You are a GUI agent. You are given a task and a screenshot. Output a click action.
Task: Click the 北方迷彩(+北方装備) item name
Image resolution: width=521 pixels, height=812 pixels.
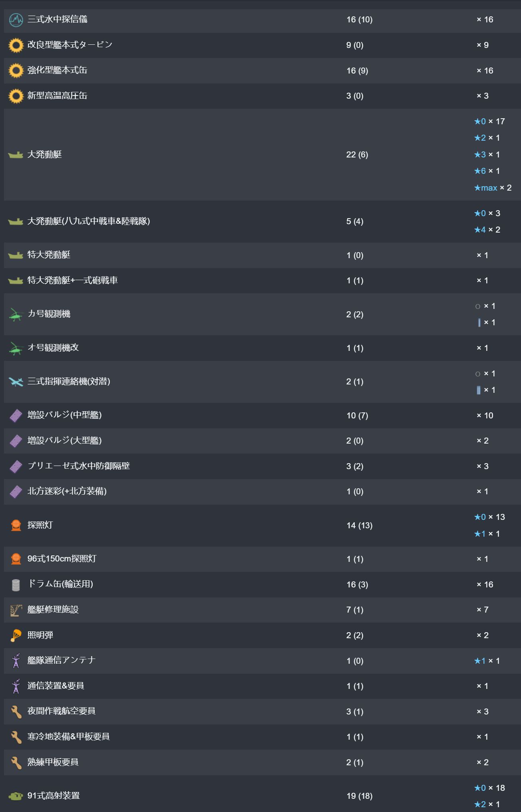(x=67, y=492)
